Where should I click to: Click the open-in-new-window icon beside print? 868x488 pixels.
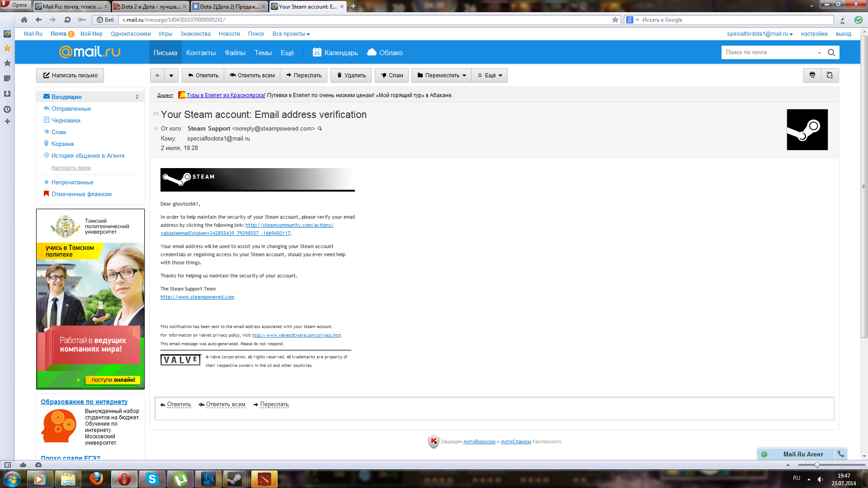pyautogui.click(x=830, y=75)
